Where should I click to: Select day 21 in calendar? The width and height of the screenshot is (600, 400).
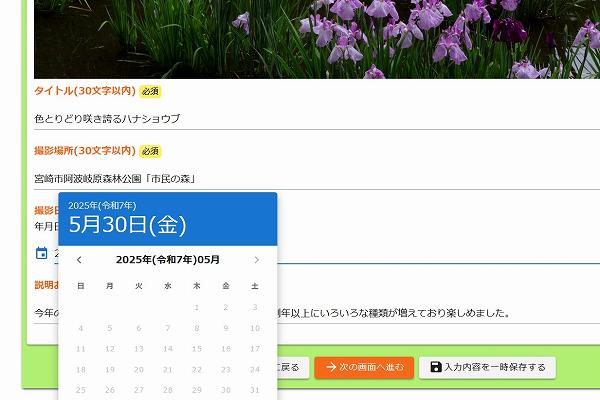tap(168, 369)
